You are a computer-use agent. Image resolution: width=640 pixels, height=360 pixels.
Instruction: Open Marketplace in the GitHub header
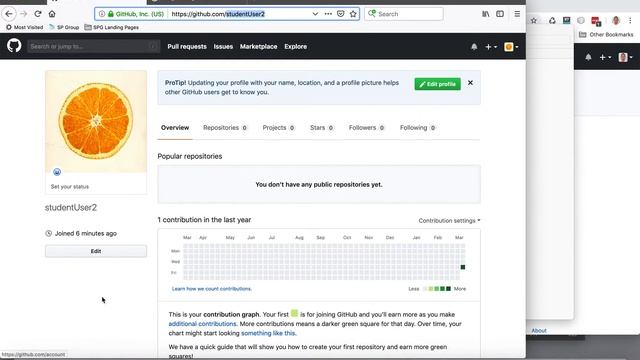point(258,47)
